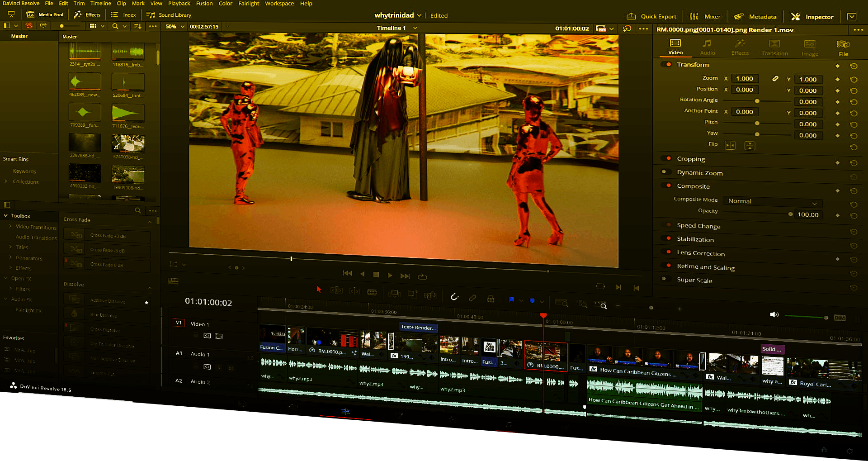The height and width of the screenshot is (461, 868).
Task: Mute audio via speaker icon
Action: (x=774, y=314)
